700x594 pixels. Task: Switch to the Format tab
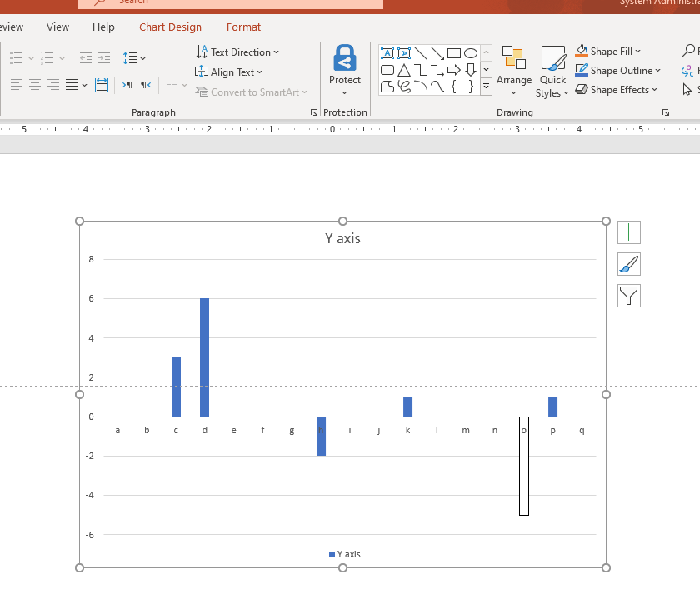243,27
